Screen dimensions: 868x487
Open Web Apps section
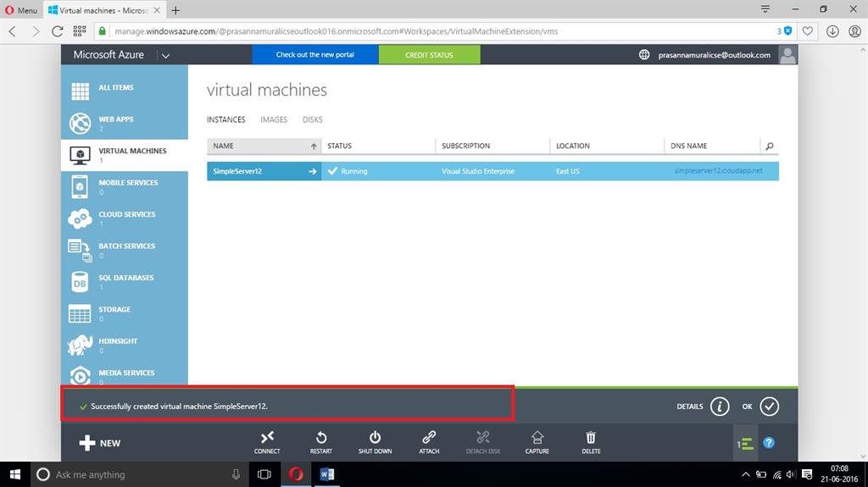pyautogui.click(x=125, y=123)
